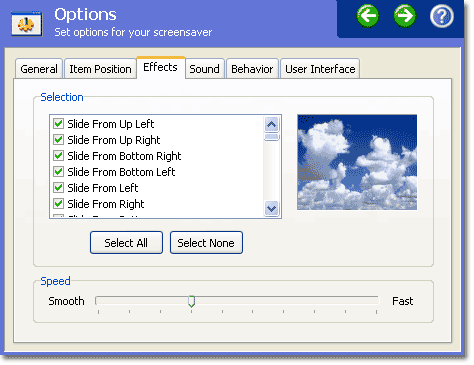This screenshot has height=365, width=474.
Task: Uncheck Slide From Up Left checkbox
Action: coord(58,124)
